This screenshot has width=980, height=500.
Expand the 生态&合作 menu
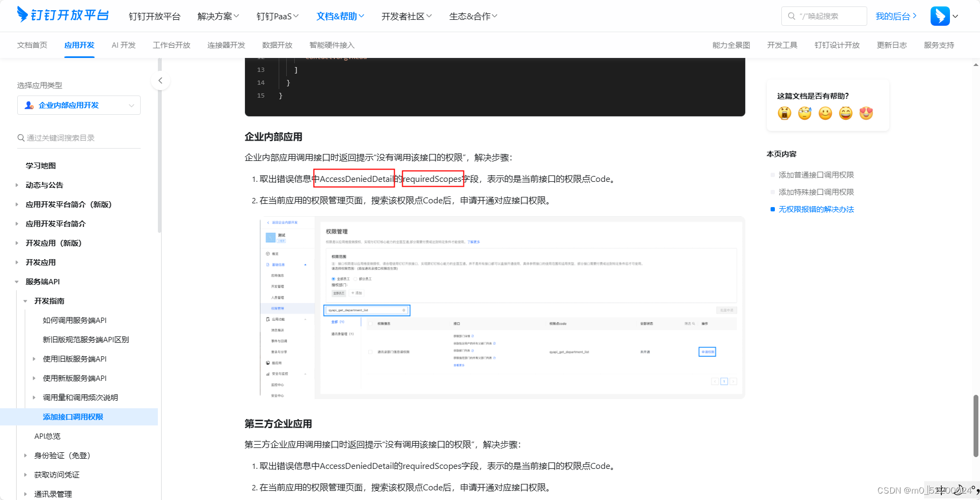pyautogui.click(x=473, y=16)
